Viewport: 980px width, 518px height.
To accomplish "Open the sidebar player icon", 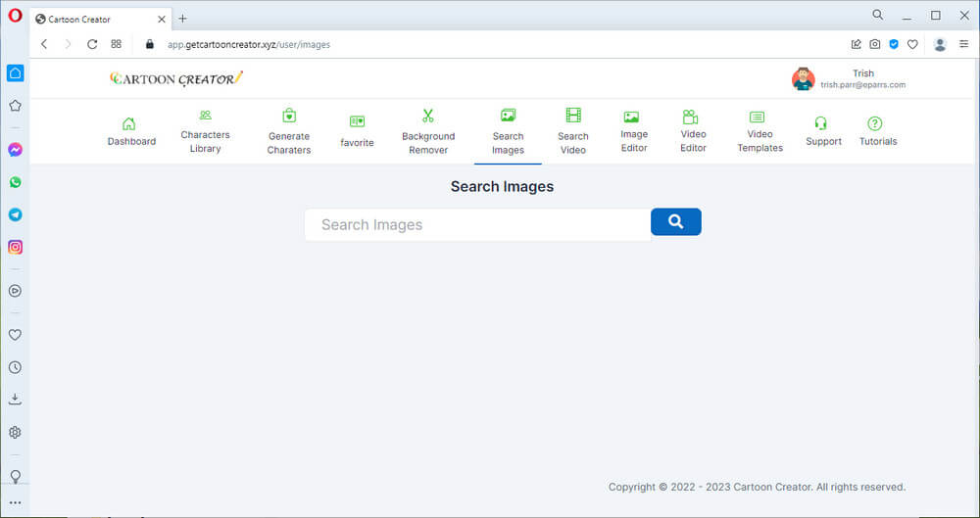I will coord(15,291).
